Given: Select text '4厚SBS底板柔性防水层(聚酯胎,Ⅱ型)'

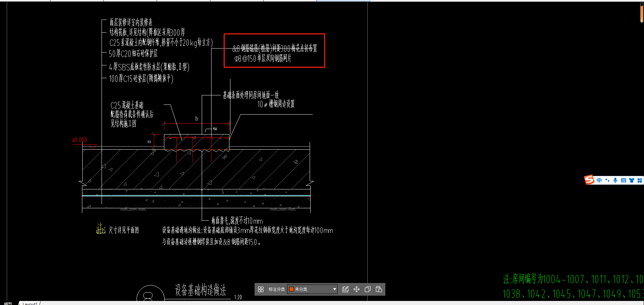Looking at the screenshot, I should tap(149, 67).
